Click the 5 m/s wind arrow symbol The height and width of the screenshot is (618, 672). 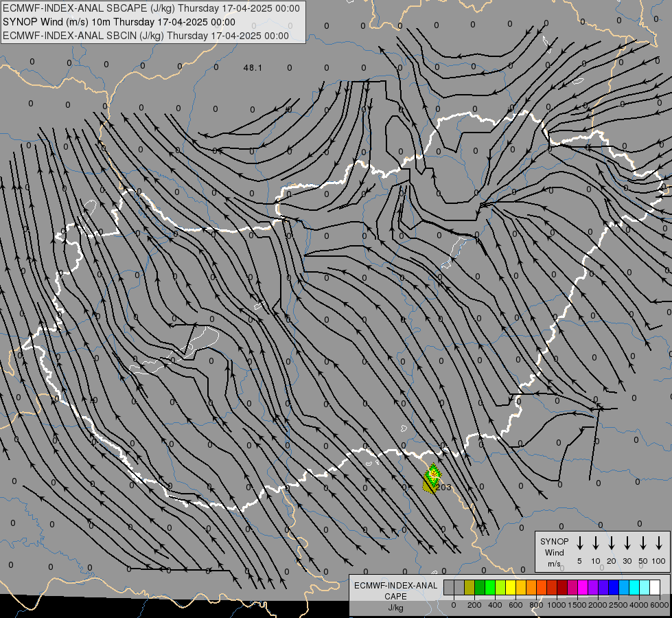pyautogui.click(x=579, y=543)
